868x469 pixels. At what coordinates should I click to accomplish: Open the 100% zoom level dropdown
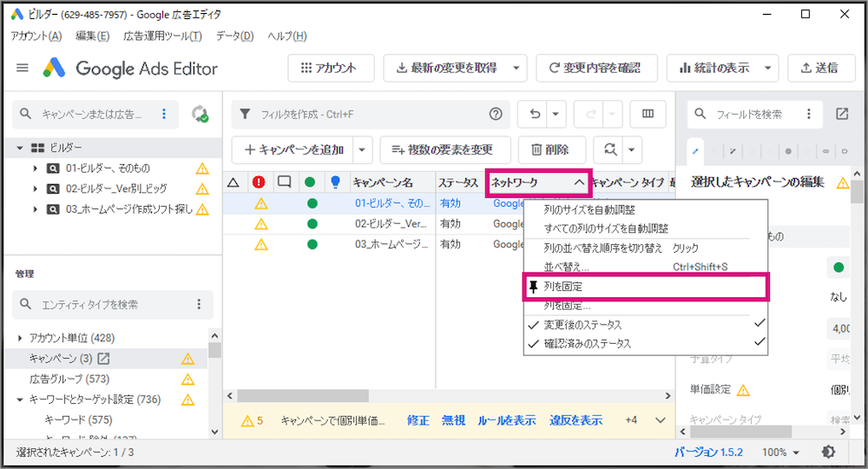coord(780,452)
